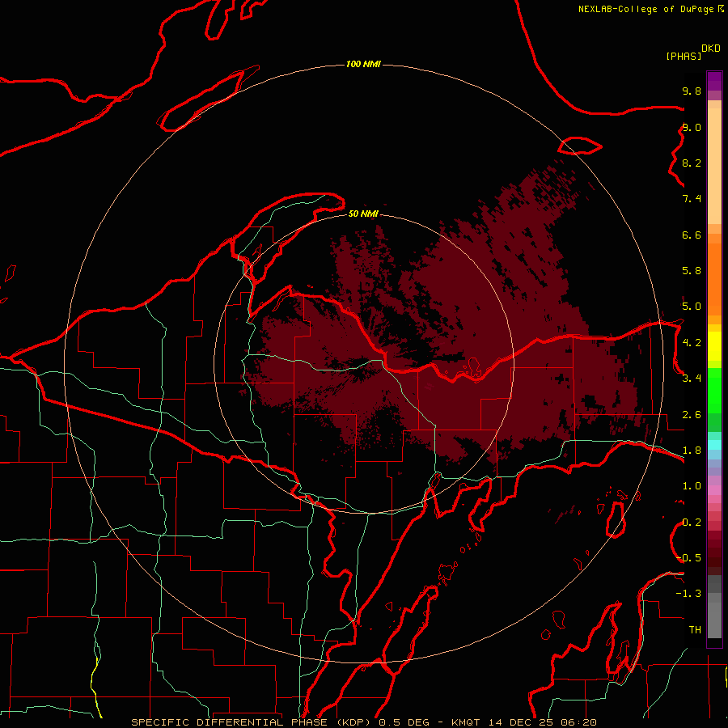Screen dimensions: 728x728
Task: Click the gray band at the color bar bottom
Action: pos(714,616)
